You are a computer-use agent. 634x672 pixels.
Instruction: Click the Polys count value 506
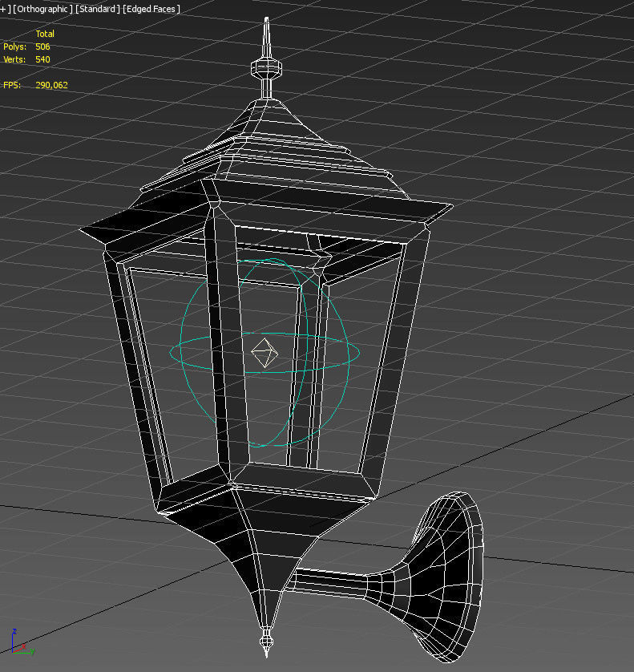coord(42,47)
